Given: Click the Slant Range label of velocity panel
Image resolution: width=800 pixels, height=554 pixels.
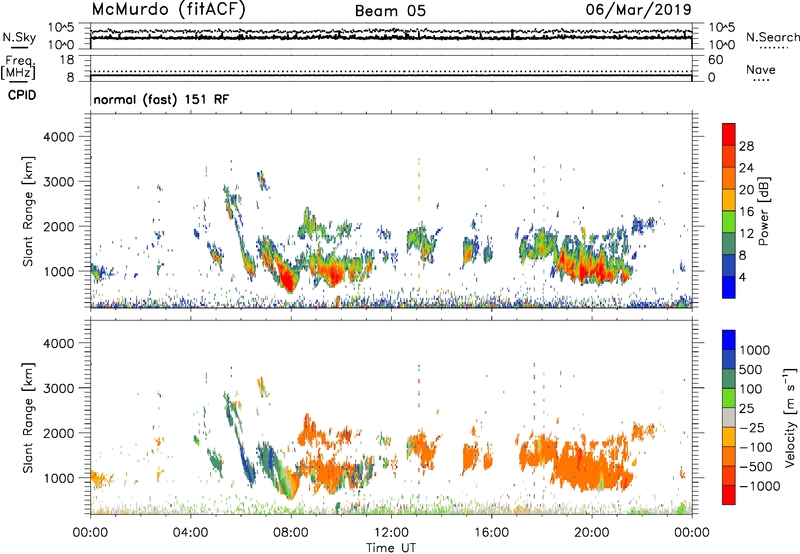Looking at the screenshot, I should click(x=28, y=418).
